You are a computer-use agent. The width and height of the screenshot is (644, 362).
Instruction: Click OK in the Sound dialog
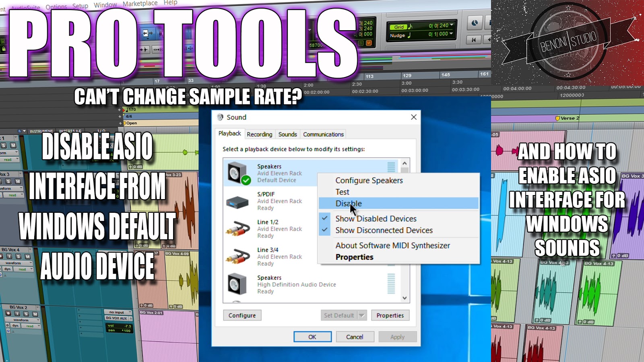312,337
